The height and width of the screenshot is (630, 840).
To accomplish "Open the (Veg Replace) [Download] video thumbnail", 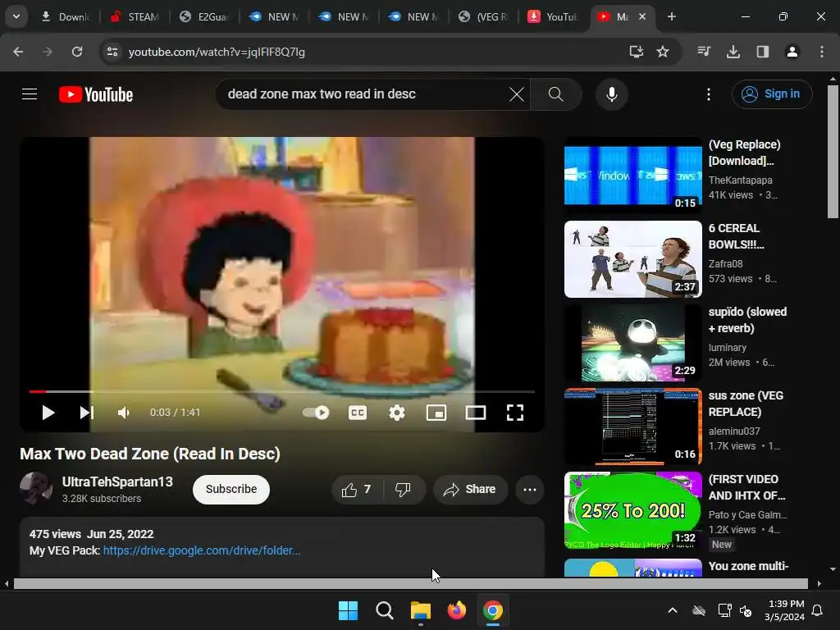I will (632, 175).
